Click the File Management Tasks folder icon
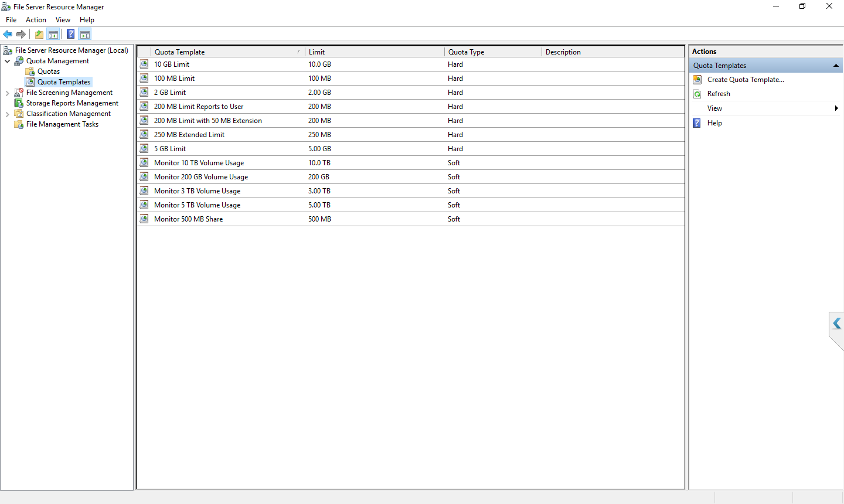Image resolution: width=844 pixels, height=504 pixels. tap(19, 124)
